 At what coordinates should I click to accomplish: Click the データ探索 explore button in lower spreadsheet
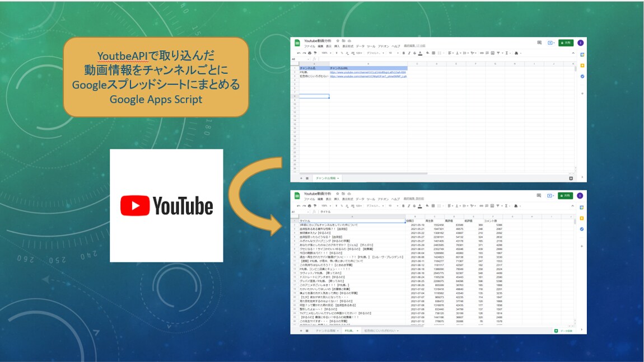point(563,331)
